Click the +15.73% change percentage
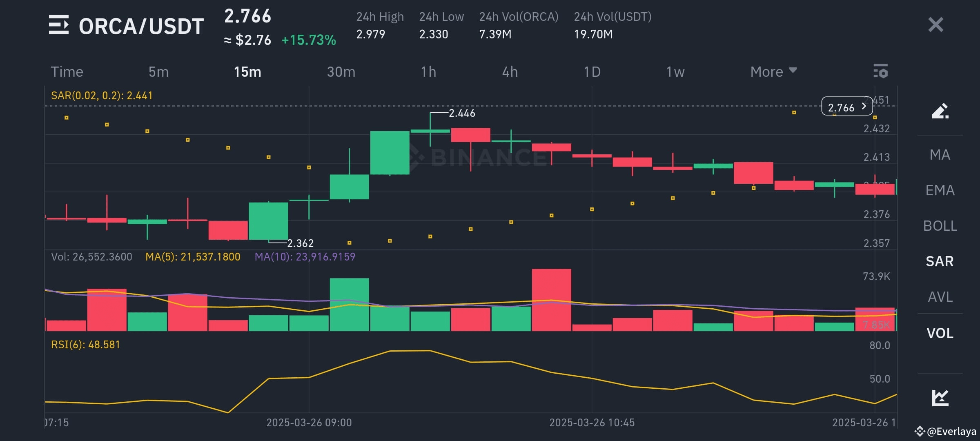980x441 pixels. click(x=308, y=40)
